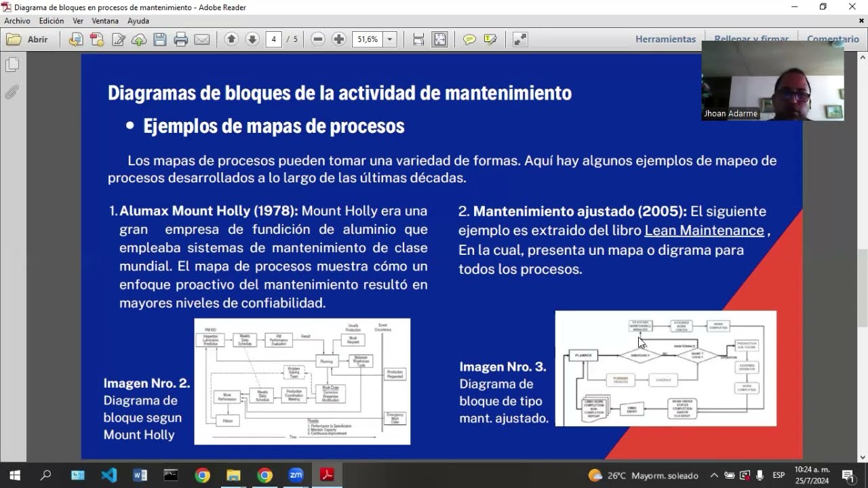868x488 pixels.
Task: Toggle the fit full page icon
Action: coord(440,39)
